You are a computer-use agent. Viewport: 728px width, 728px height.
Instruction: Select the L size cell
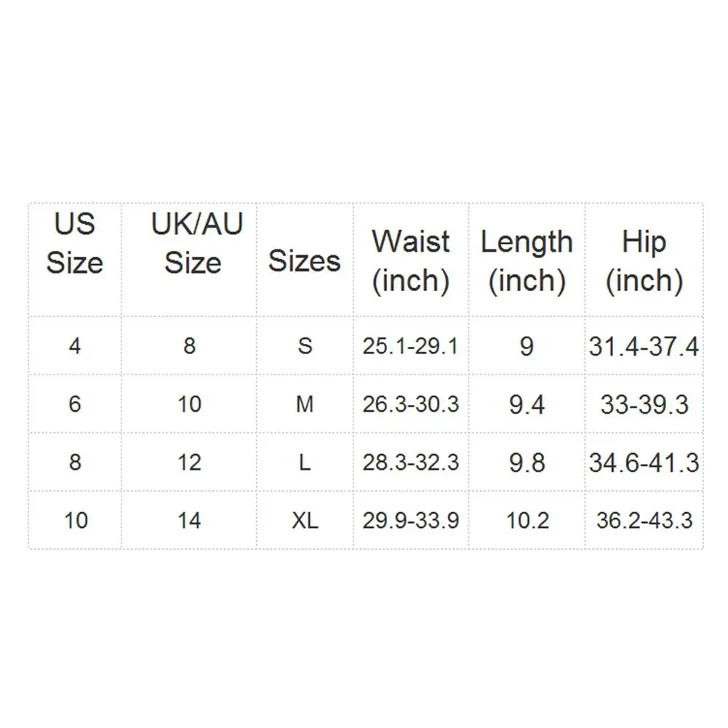coord(305,463)
